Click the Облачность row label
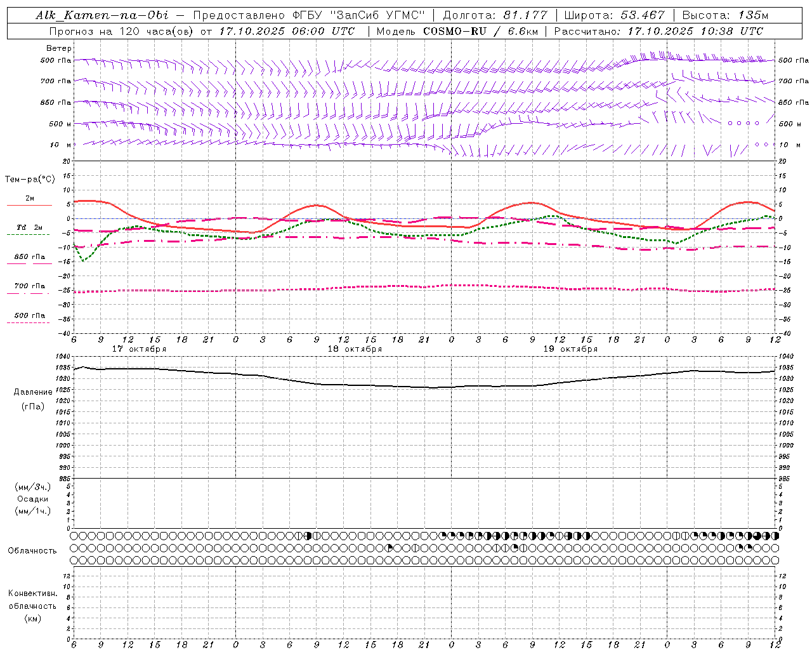The height and width of the screenshot is (650, 812). tap(32, 551)
